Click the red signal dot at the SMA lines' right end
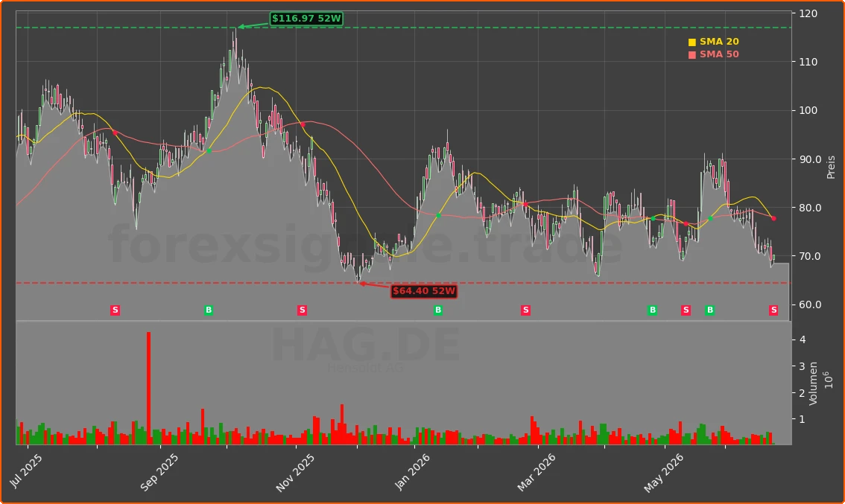Image resolution: width=845 pixels, height=504 pixels. pyautogui.click(x=774, y=219)
